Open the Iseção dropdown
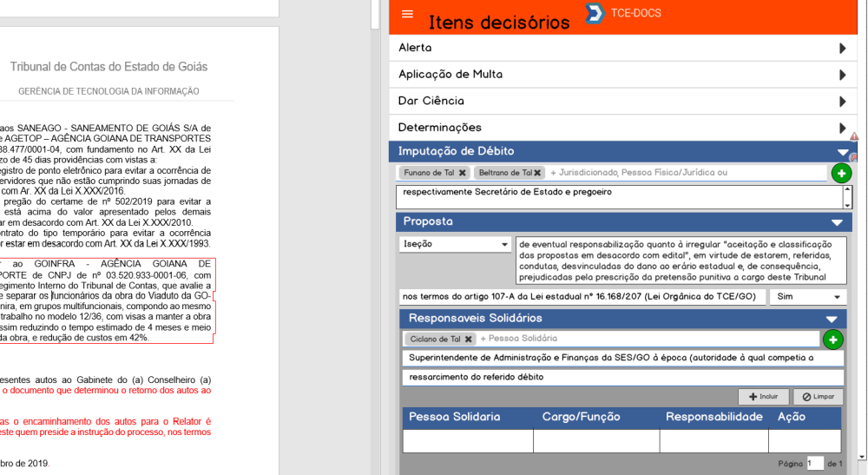 point(455,245)
